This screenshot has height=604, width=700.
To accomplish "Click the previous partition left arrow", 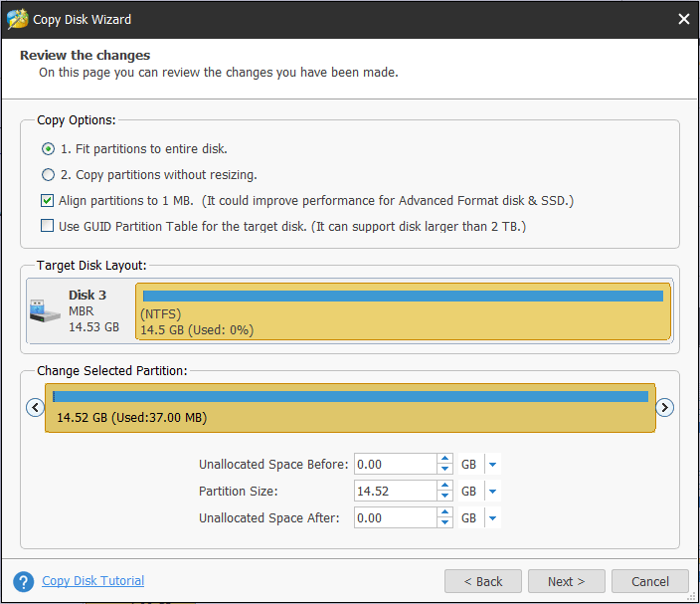I will pyautogui.click(x=35, y=407).
